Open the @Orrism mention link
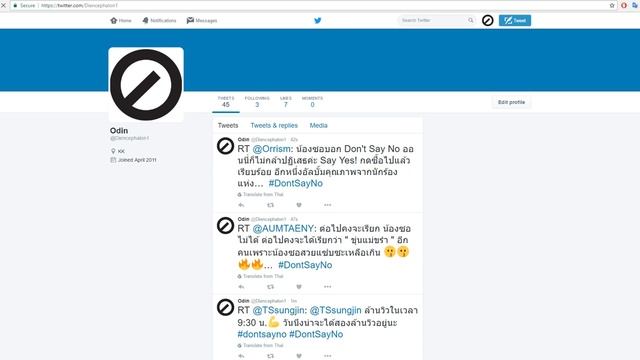640x360 pixels. (271, 149)
